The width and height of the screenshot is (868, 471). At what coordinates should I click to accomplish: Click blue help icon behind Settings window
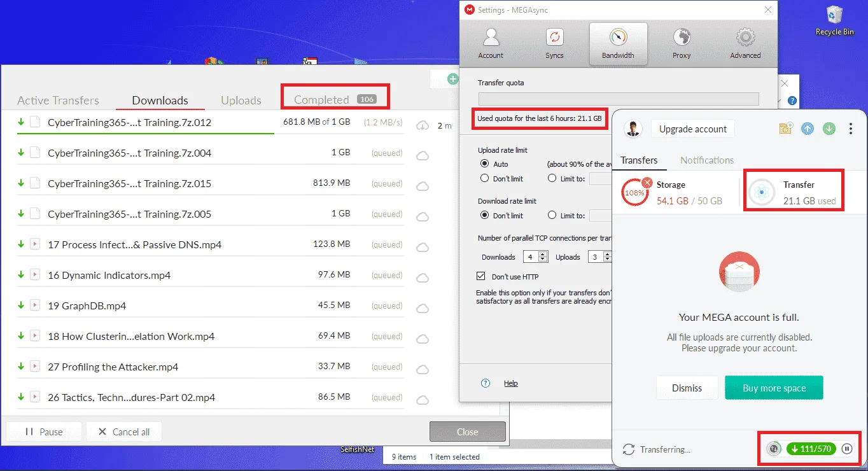792,101
